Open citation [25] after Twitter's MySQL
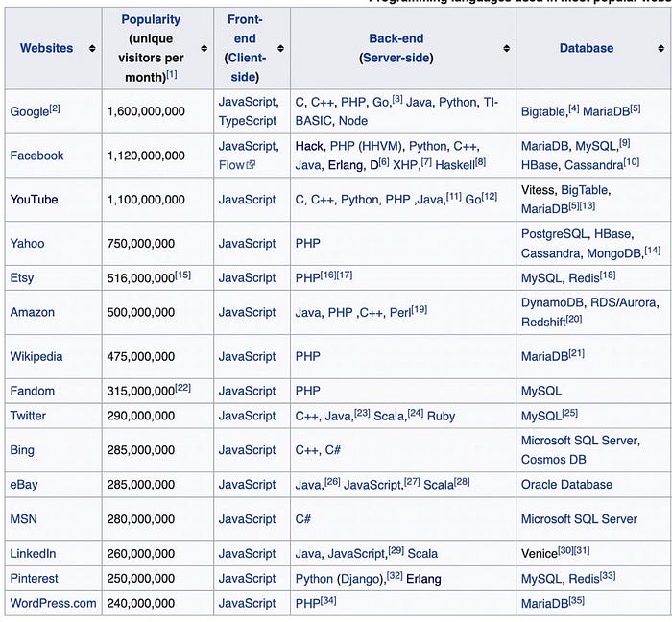 click(569, 413)
